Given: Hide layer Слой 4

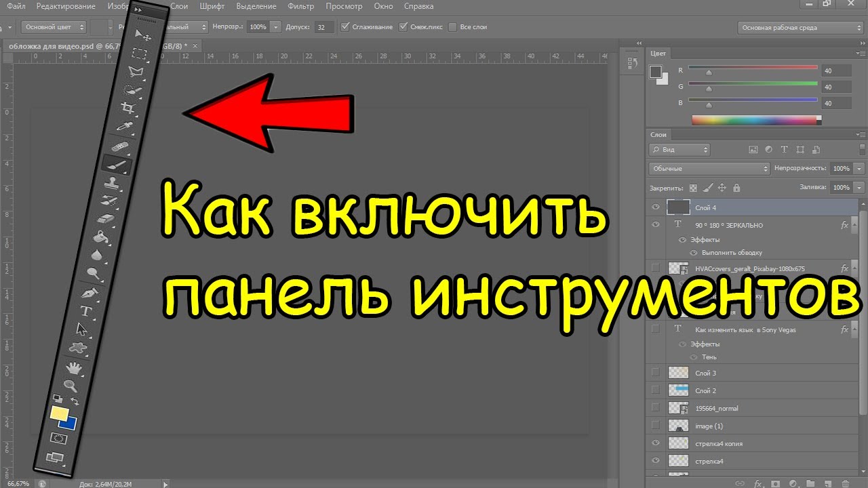Looking at the screenshot, I should pos(655,207).
